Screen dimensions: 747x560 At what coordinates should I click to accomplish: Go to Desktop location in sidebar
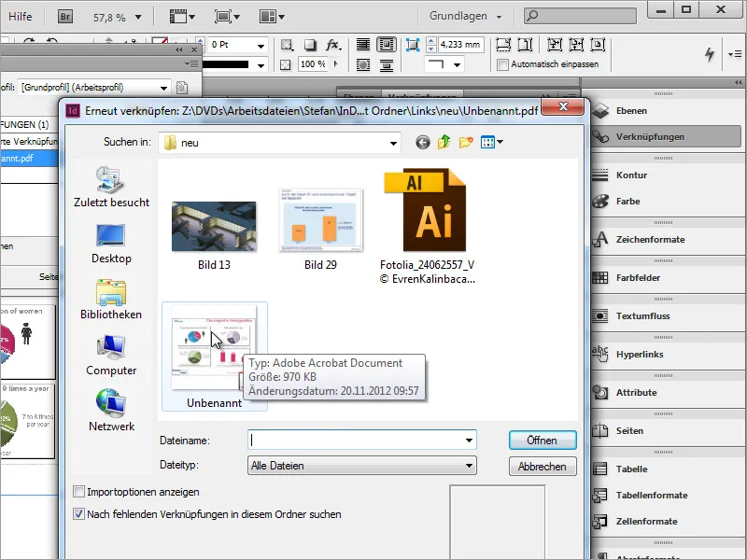click(x=111, y=244)
